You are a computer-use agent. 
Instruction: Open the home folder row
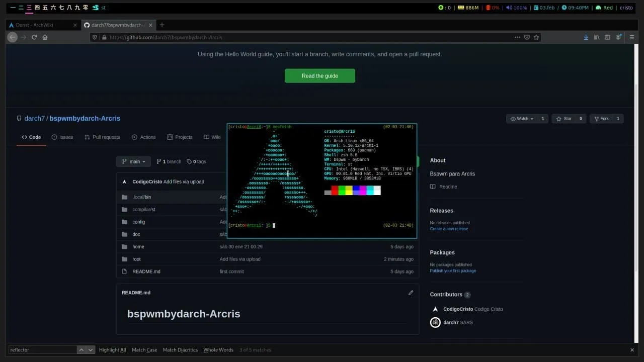coord(268,246)
